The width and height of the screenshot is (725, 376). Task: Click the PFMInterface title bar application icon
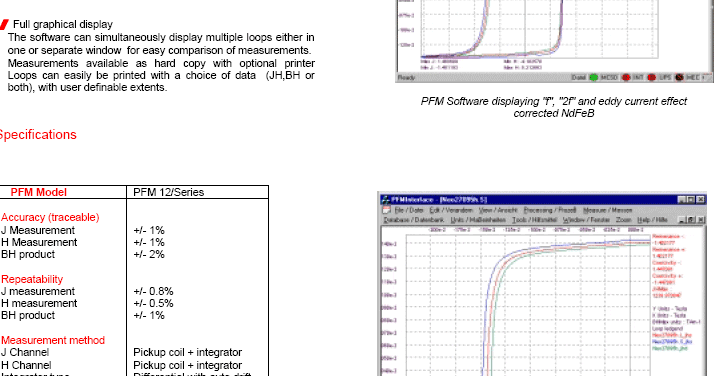point(385,200)
